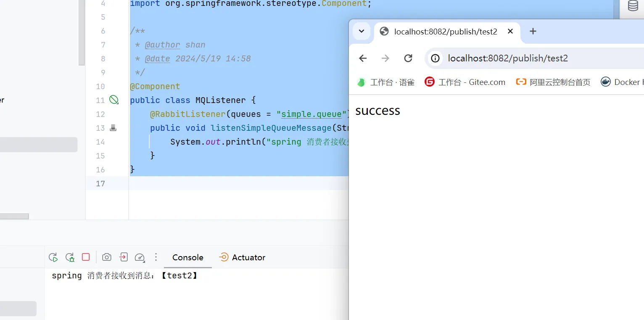This screenshot has height=320, width=644.
Task: Open the 工作台 - Gitee.com bookmark
Action: [465, 82]
